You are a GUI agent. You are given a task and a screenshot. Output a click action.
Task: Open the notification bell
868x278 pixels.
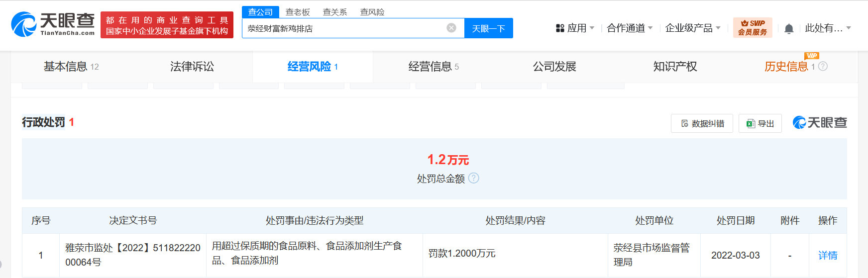pos(788,28)
